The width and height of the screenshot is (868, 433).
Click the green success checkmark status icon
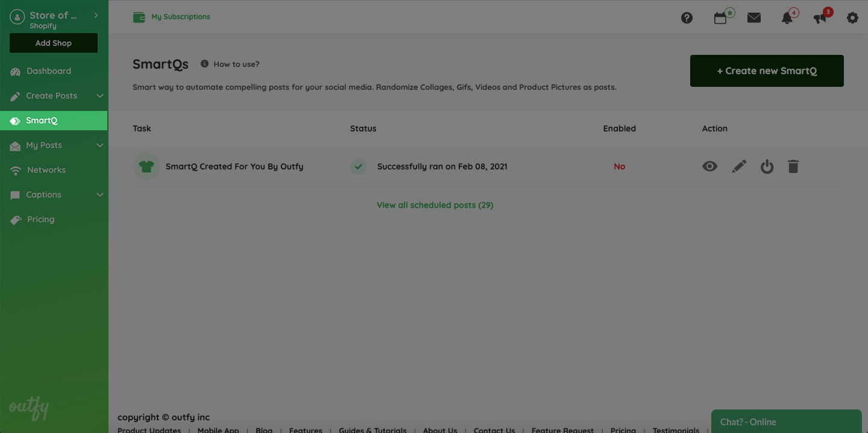click(359, 166)
